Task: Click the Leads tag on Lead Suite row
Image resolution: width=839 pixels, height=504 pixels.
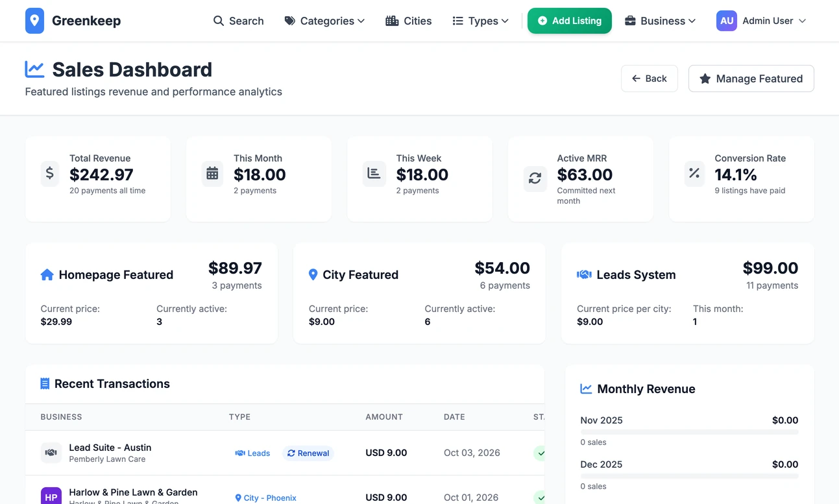Action: coord(252,453)
